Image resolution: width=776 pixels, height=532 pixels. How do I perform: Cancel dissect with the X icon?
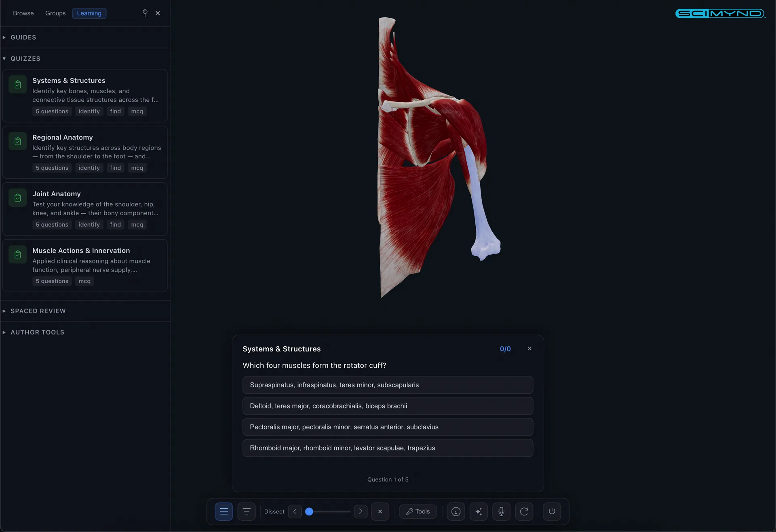click(x=380, y=511)
